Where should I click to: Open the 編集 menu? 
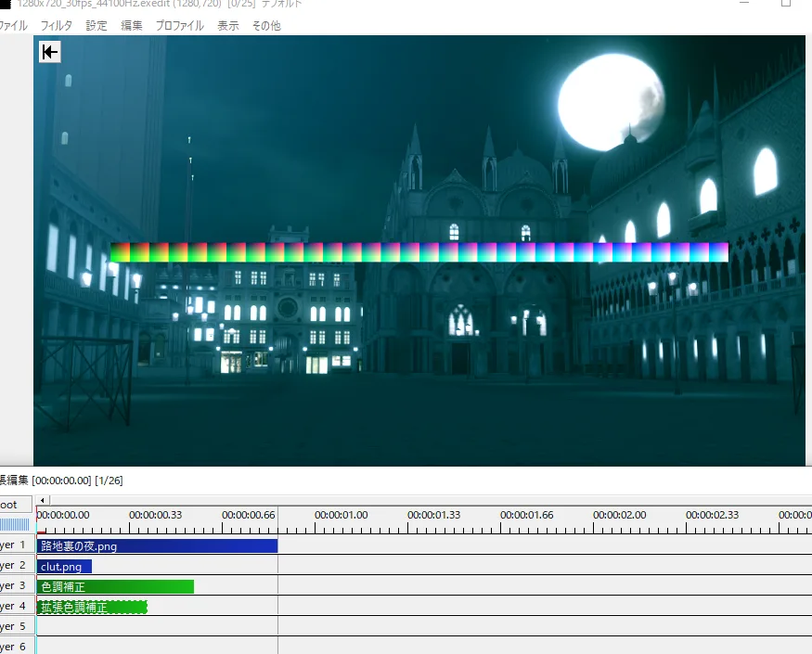pos(132,26)
